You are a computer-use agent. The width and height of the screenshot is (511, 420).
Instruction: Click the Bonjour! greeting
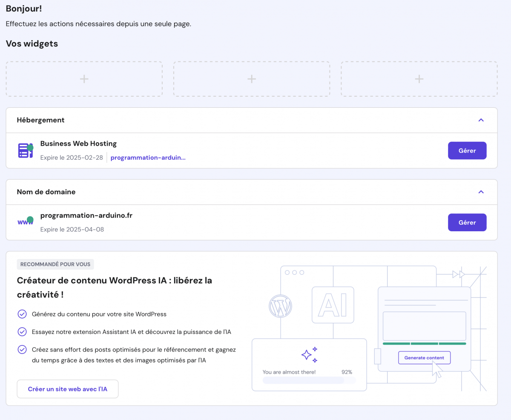[x=24, y=9]
